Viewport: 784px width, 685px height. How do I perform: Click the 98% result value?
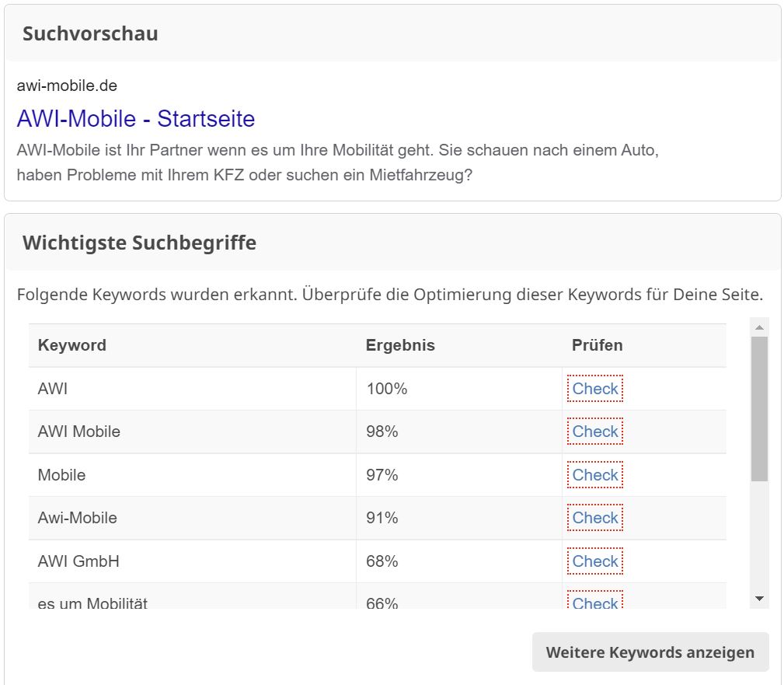click(382, 432)
